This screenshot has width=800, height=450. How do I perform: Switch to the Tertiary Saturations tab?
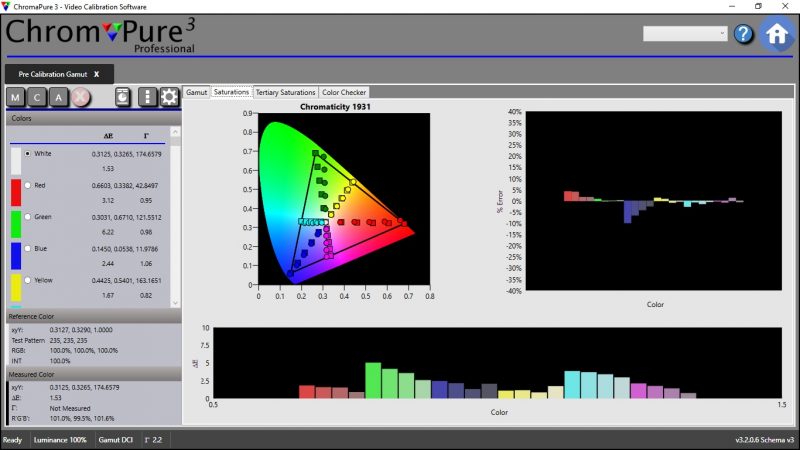[x=285, y=92]
